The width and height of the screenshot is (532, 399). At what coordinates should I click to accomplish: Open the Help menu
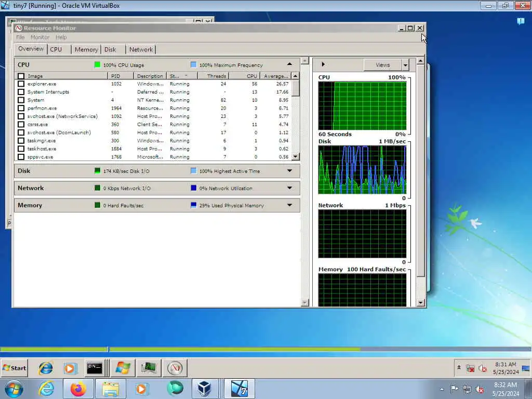coord(61,37)
